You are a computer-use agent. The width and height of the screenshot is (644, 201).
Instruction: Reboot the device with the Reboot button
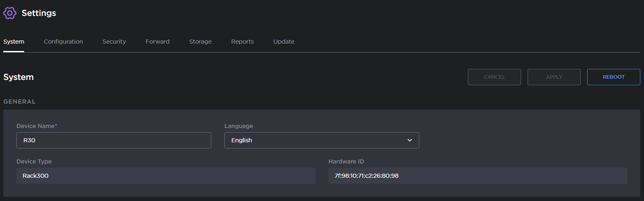tap(613, 77)
